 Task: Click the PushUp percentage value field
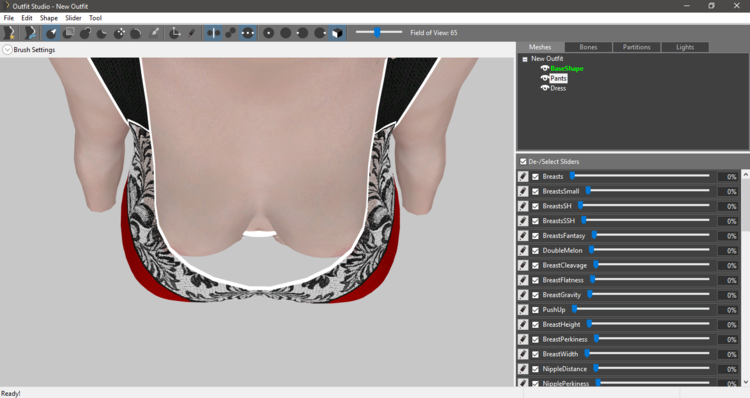coord(728,310)
